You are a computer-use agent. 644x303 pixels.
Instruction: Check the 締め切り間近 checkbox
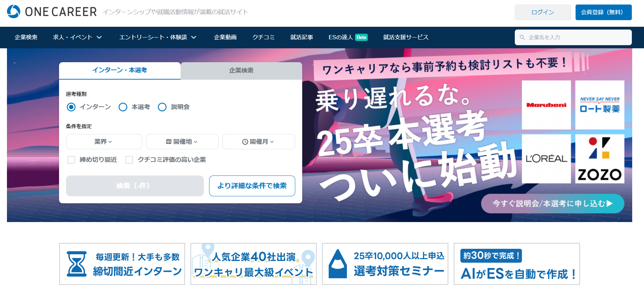pyautogui.click(x=71, y=160)
